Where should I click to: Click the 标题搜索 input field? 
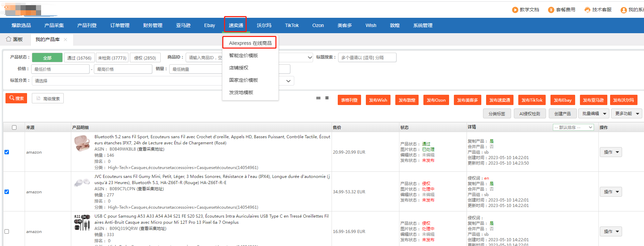click(x=367, y=57)
